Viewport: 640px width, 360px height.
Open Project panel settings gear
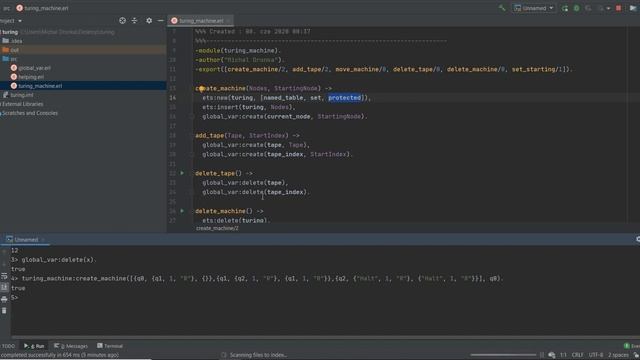coord(149,20)
